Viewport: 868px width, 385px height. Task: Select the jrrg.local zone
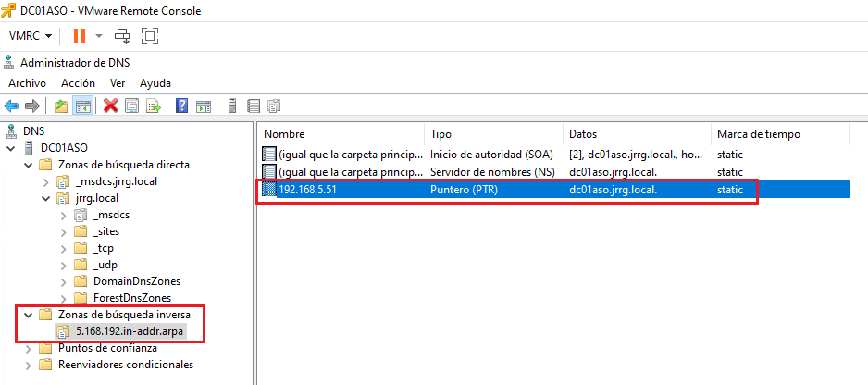pos(96,198)
